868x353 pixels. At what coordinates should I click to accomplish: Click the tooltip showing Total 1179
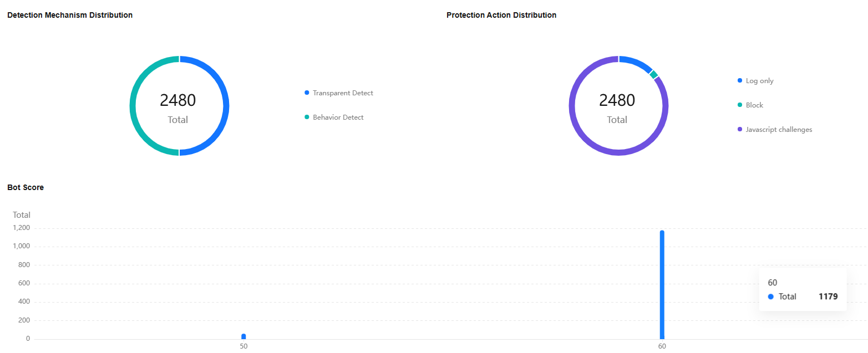point(802,290)
